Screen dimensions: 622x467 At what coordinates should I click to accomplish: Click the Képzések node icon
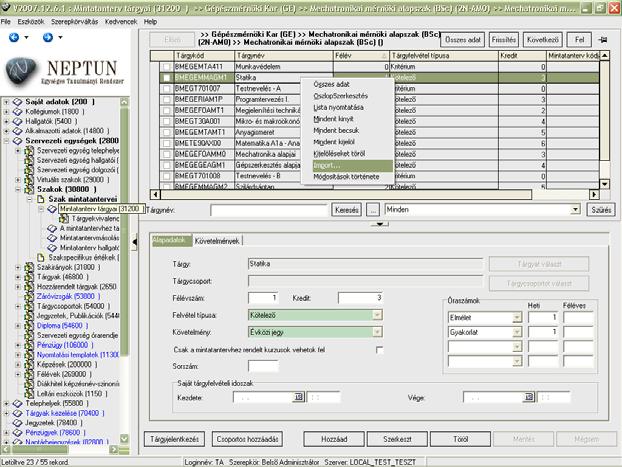[x=29, y=364]
